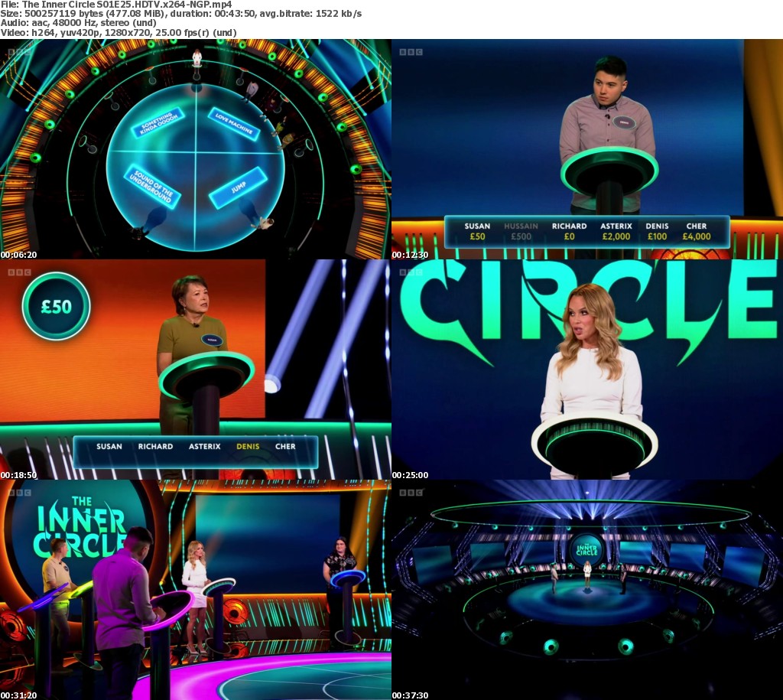The image size is (783, 700).
Task: Select greyed-out Hussain £500 entry
Action: click(521, 231)
